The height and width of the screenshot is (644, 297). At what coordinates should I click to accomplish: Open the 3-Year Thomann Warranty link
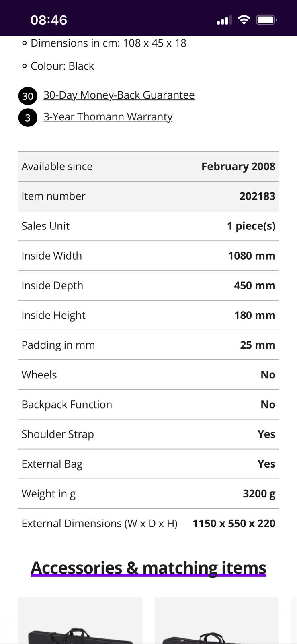coord(108,117)
